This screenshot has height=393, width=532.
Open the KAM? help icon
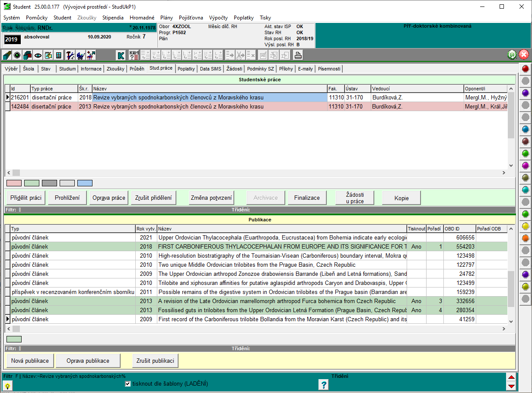point(134,55)
